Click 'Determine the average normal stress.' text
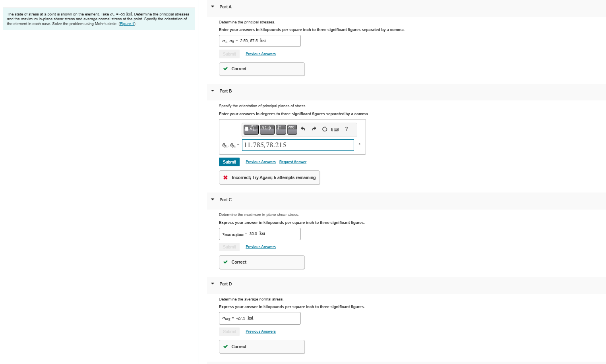Screen dimensions: 606x364 [x=251, y=299]
